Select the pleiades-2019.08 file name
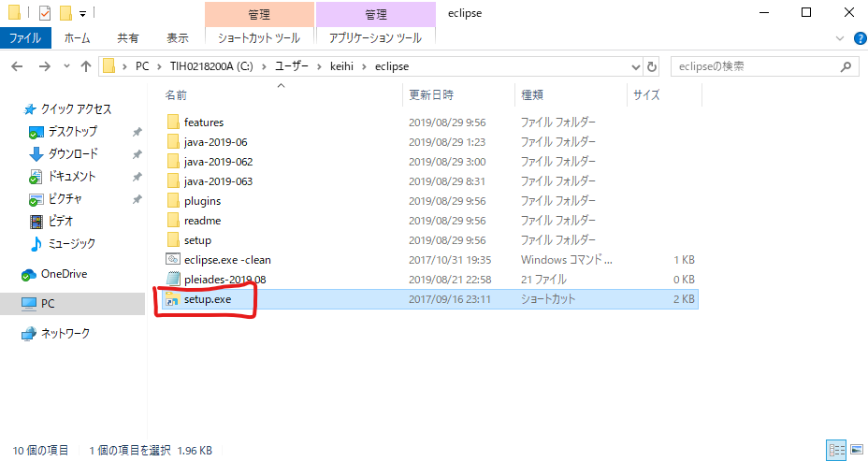 point(224,280)
